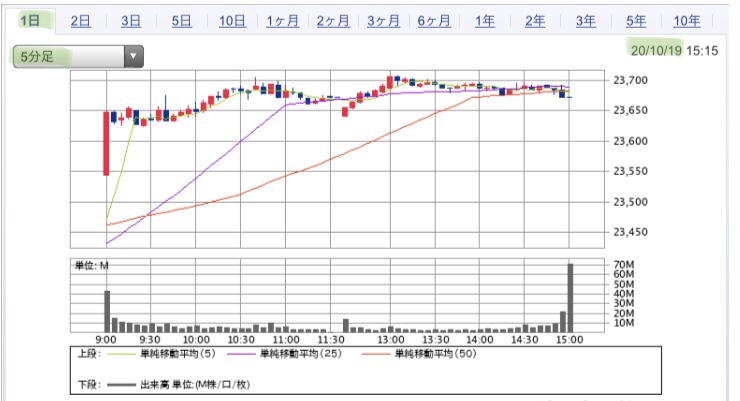Screen dimensions: 740x401
Task: Click the 10:30 time axis label
Action: pos(241,340)
